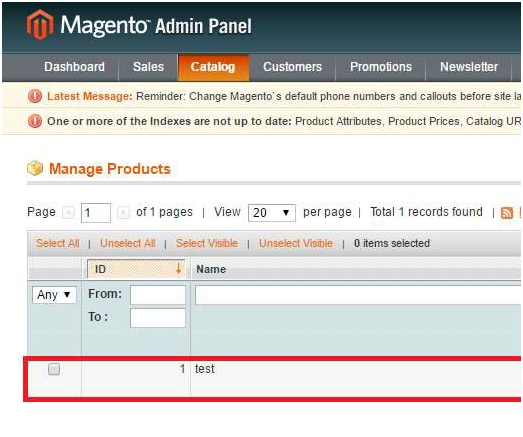
Task: Click the Indexes warning alert icon
Action: [35, 121]
